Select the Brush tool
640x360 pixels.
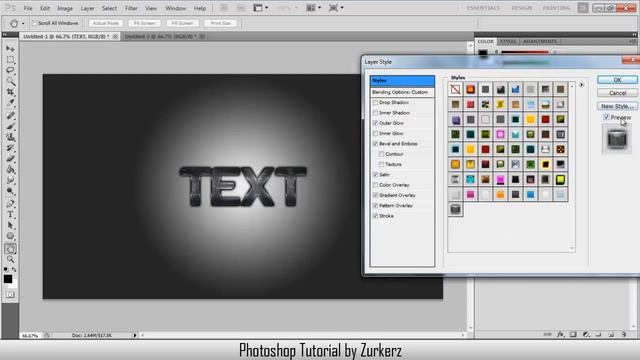10,126
